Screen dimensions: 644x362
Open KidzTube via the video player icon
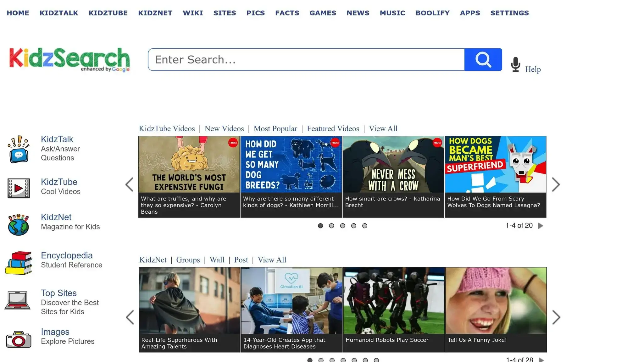[18, 188]
